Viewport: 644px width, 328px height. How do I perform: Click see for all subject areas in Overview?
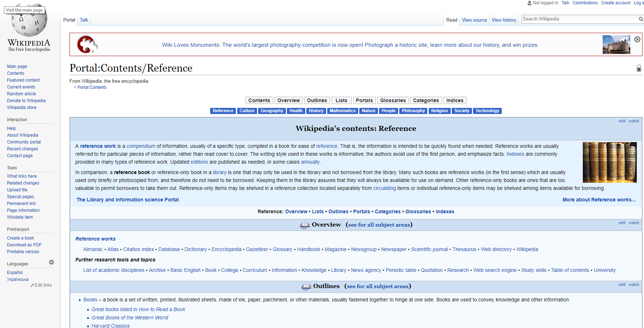click(379, 225)
